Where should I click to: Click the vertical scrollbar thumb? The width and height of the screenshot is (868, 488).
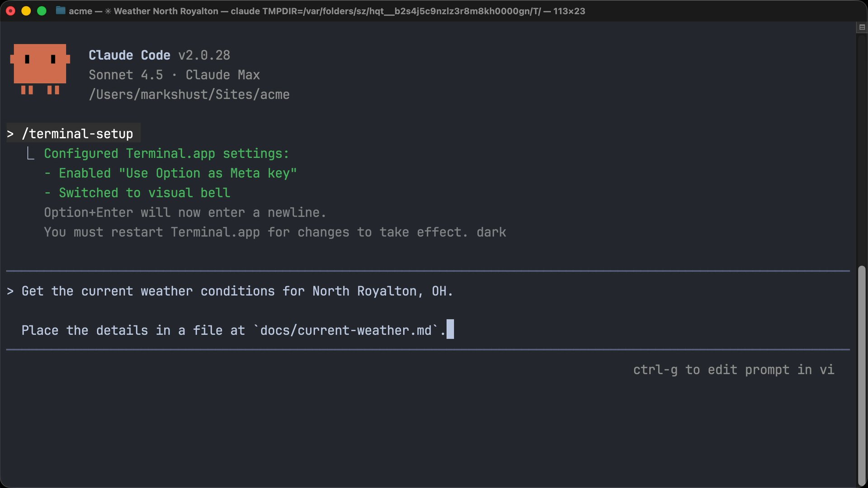(862, 375)
